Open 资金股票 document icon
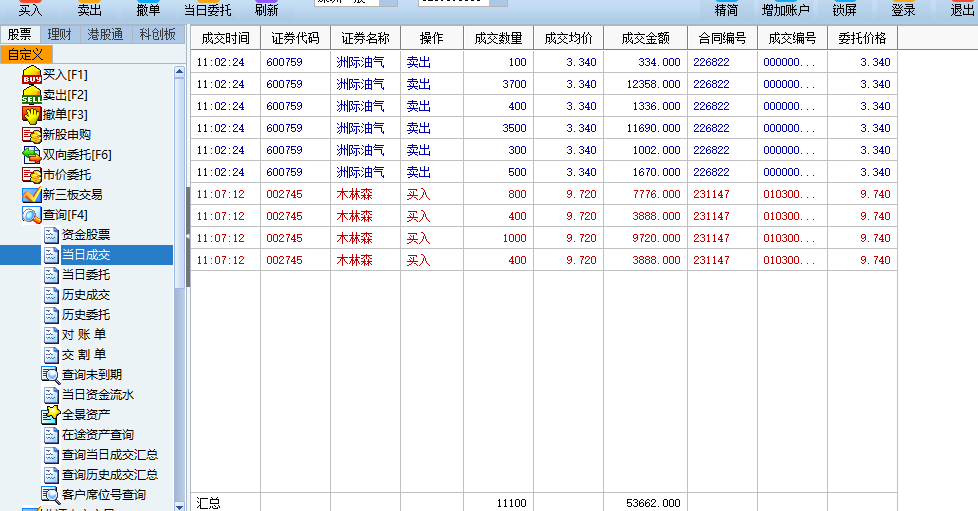 coord(51,235)
